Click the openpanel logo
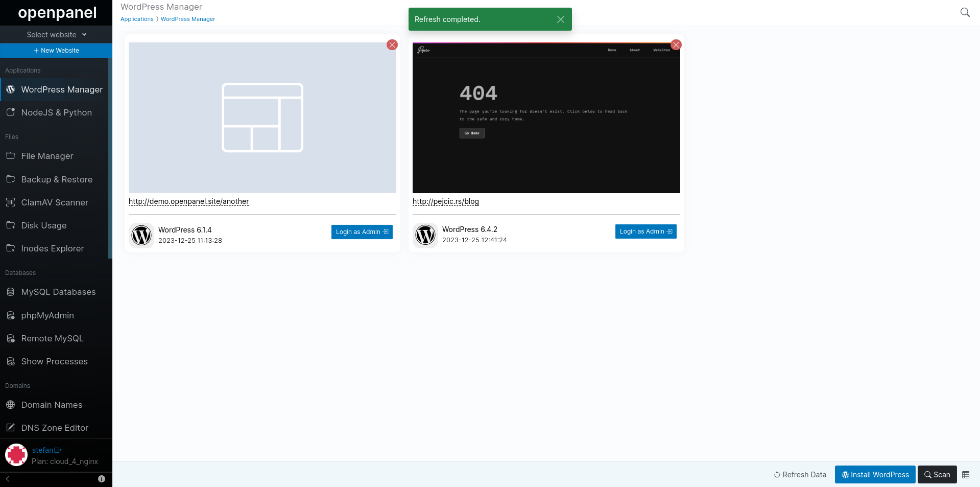The image size is (980, 487). (57, 13)
